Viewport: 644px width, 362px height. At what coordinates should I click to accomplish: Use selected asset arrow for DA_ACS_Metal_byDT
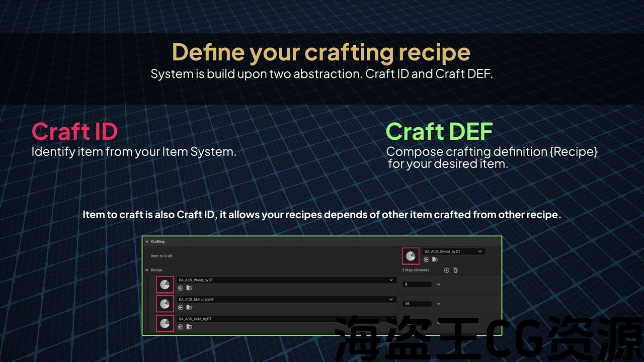[x=181, y=308]
